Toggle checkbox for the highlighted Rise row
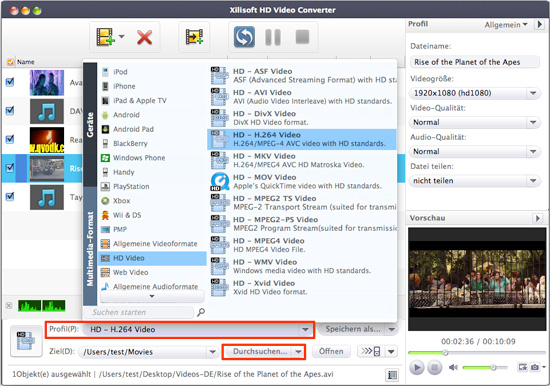550x386 pixels. click(10, 168)
